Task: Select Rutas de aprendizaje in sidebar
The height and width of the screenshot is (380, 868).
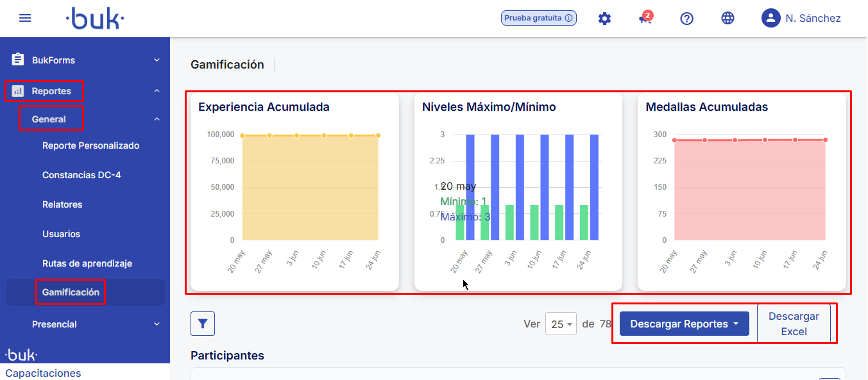Action: click(x=87, y=263)
